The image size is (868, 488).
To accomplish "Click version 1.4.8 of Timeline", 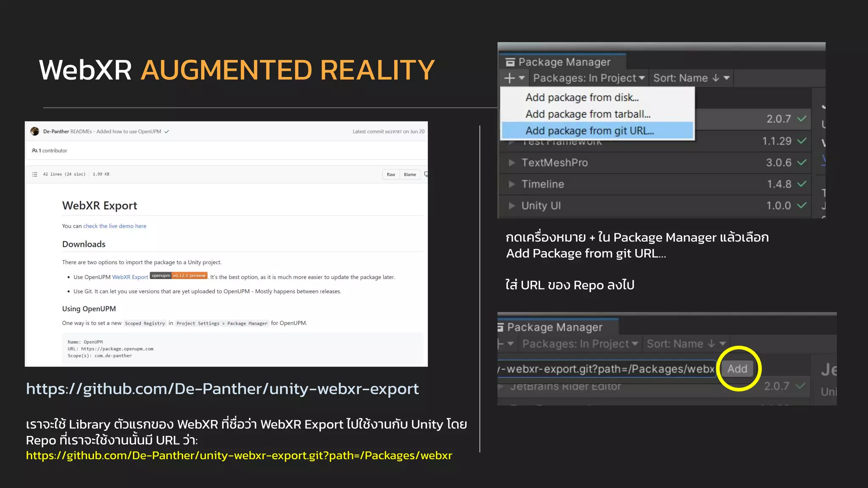I will (779, 184).
